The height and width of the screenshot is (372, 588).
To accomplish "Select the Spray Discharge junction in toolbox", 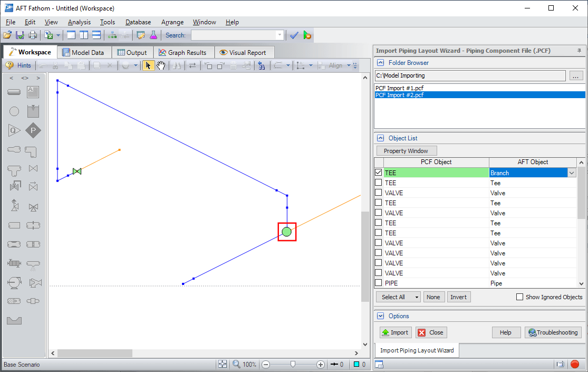I will (33, 265).
